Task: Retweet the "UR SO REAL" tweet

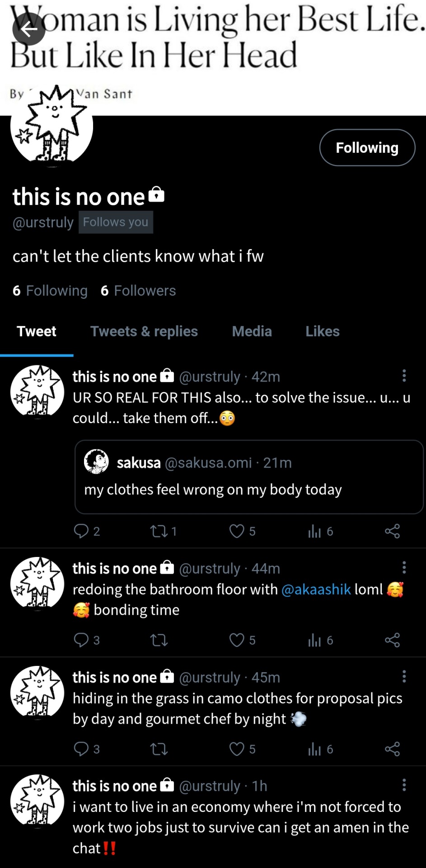Action: pos(159,531)
